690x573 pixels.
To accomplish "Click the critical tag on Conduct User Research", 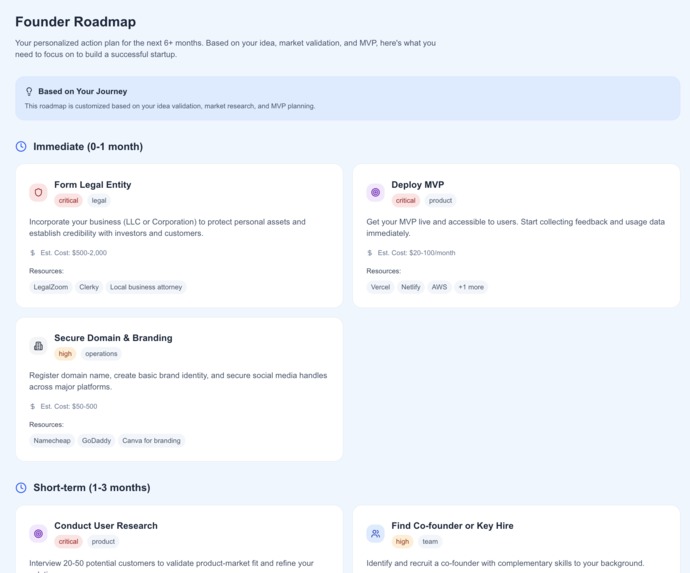I will click(68, 541).
